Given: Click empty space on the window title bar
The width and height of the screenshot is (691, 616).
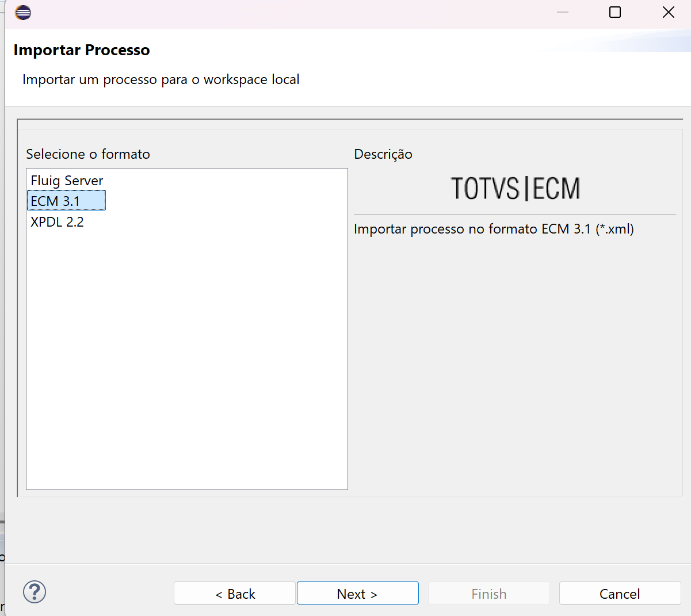Looking at the screenshot, I should (288, 13).
